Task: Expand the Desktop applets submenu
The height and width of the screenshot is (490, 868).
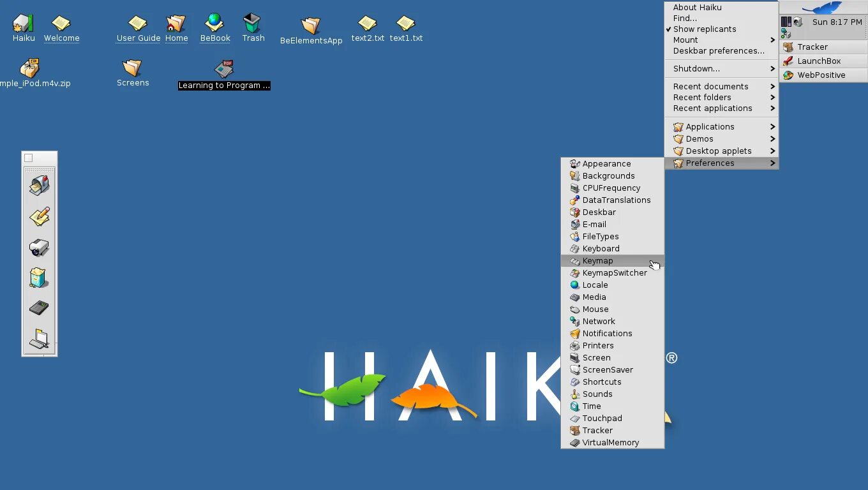Action: (721, 151)
